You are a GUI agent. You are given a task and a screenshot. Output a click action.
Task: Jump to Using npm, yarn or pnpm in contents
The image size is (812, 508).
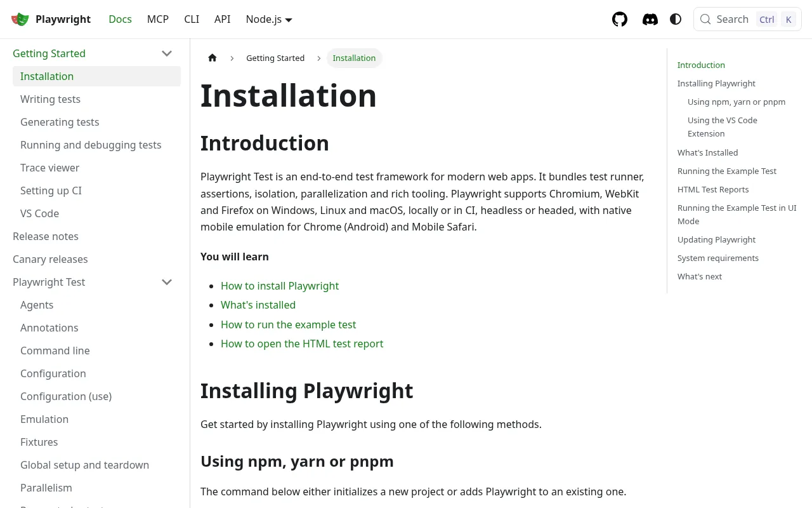(737, 102)
